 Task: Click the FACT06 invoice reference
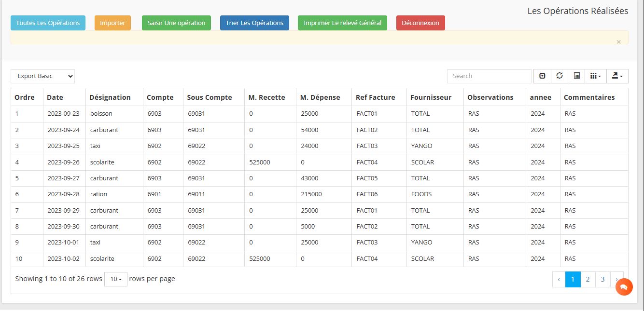[x=379, y=194]
